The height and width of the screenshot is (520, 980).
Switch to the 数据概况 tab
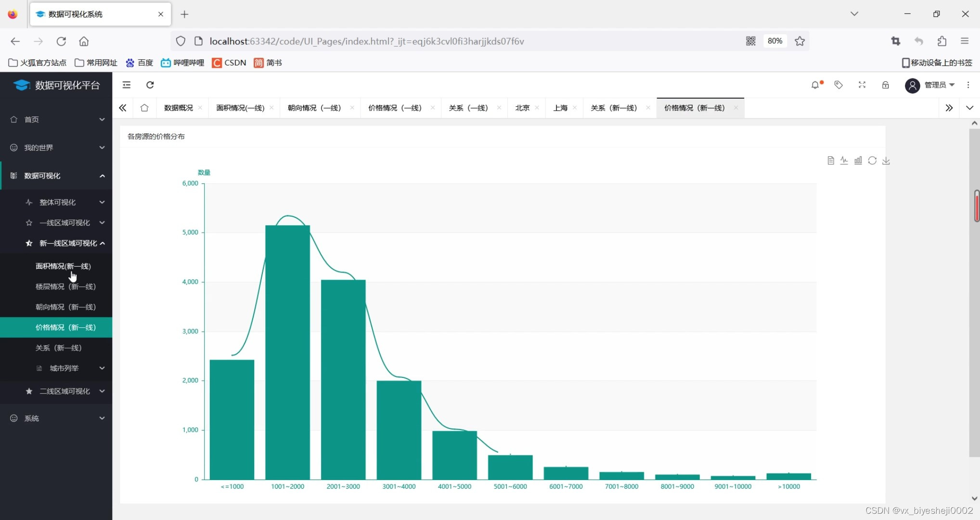[x=178, y=108]
